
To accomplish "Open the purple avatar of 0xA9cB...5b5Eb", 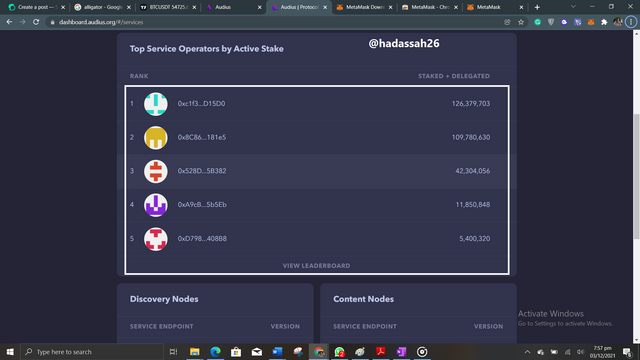I will pos(156,205).
